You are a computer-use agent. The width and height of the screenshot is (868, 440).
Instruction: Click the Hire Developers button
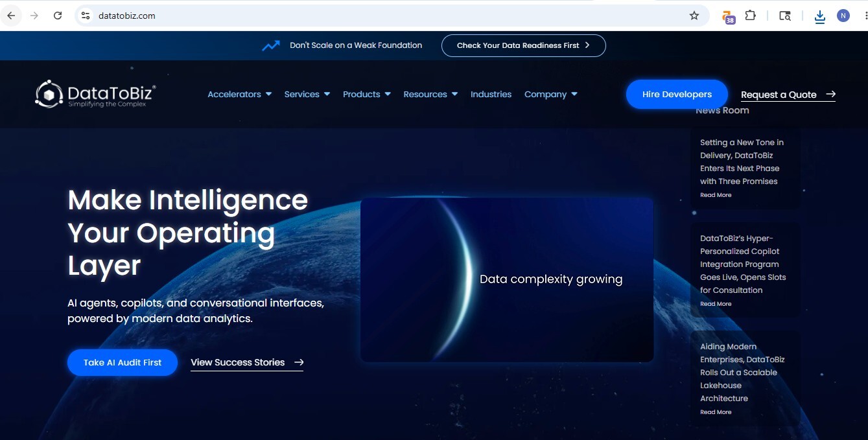677,94
